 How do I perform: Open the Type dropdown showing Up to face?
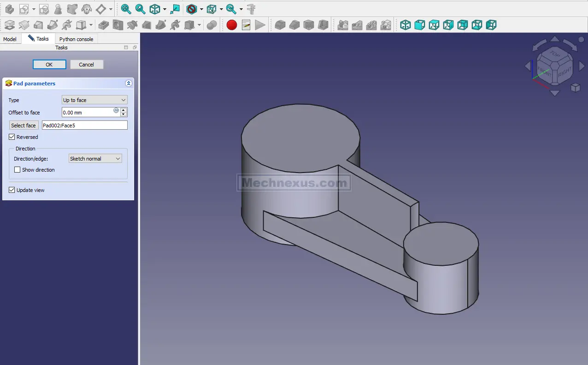point(94,100)
